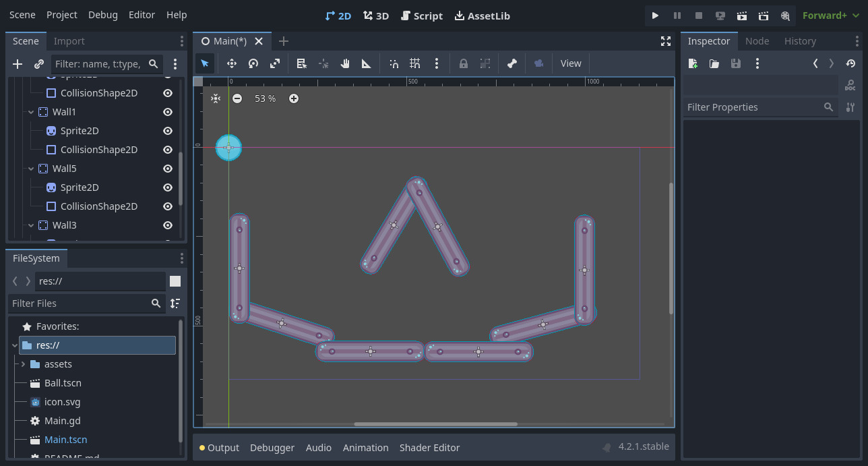Click the add new node plus icon
The height and width of the screenshot is (466, 868).
point(18,64)
